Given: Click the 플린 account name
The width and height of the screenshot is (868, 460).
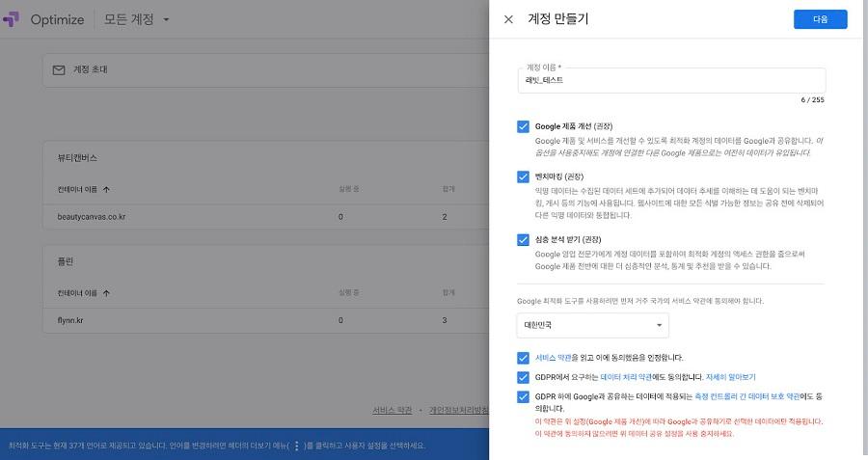Looking at the screenshot, I should tap(66, 261).
